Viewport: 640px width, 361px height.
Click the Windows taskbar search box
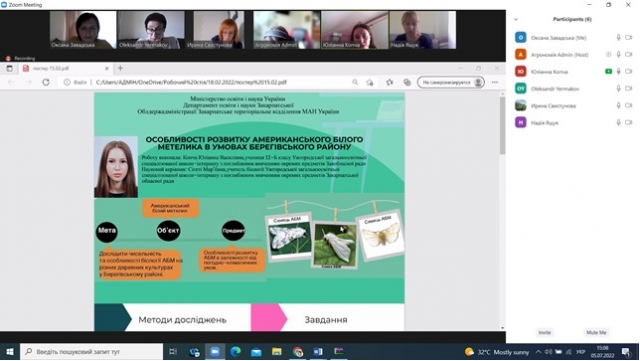tap(91, 352)
